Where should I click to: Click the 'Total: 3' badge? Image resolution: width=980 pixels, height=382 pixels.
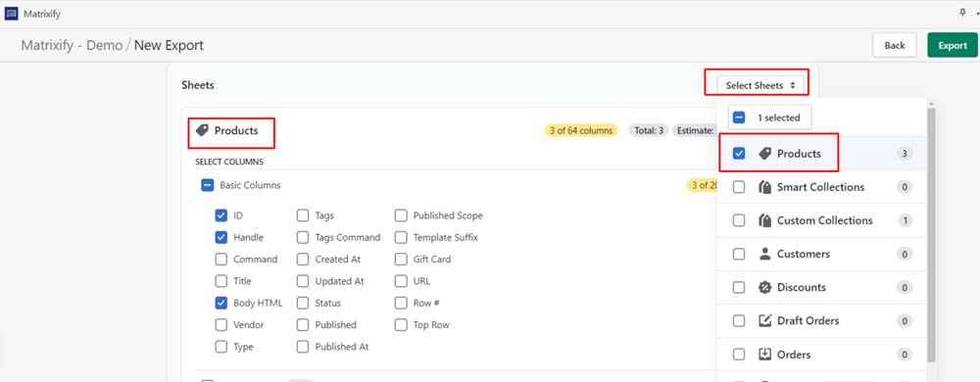(x=649, y=130)
